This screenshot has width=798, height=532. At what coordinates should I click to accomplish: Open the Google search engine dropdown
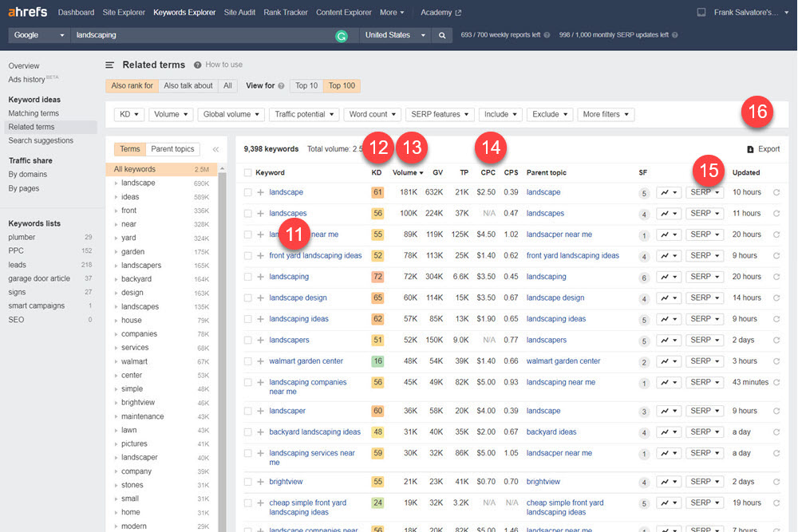[x=39, y=35]
